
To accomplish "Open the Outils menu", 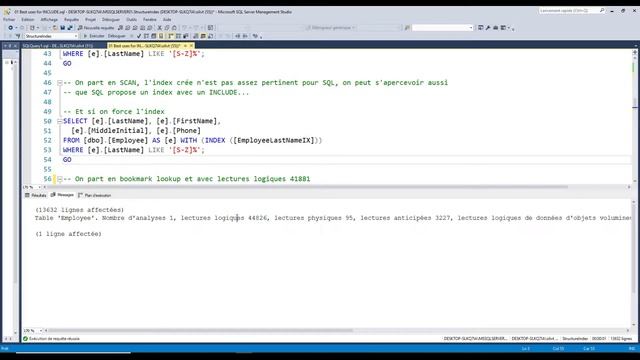I will pyautogui.click(x=131, y=19).
